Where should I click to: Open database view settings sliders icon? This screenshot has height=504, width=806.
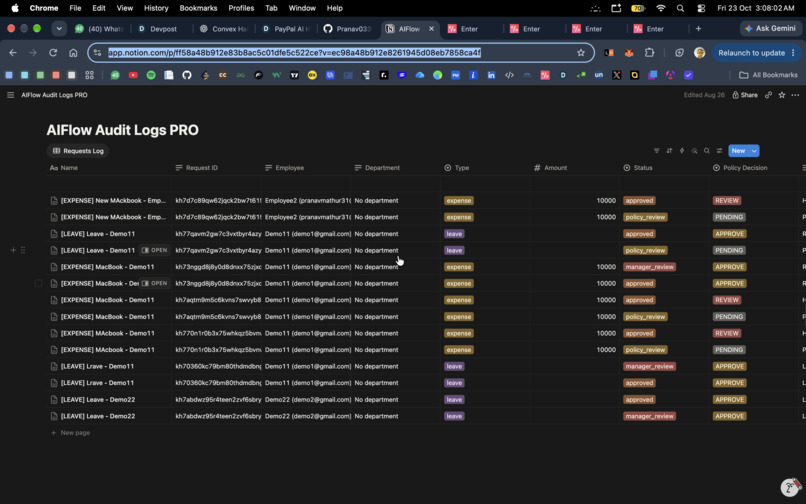pos(719,151)
